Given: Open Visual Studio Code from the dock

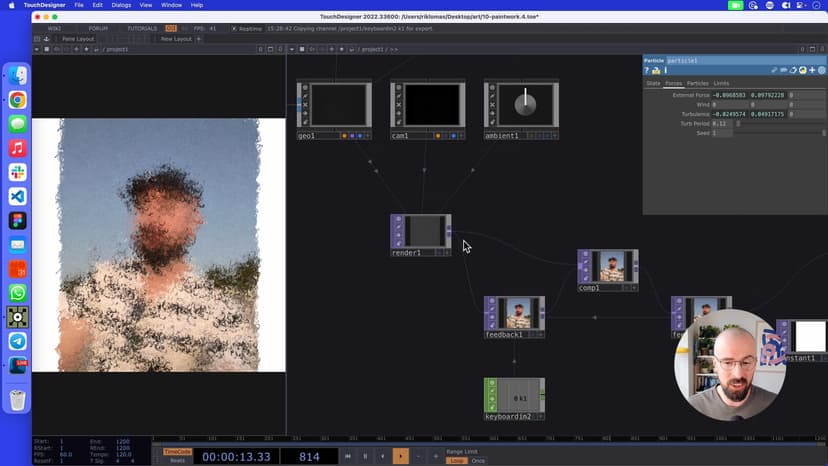Looking at the screenshot, I should [x=17, y=197].
